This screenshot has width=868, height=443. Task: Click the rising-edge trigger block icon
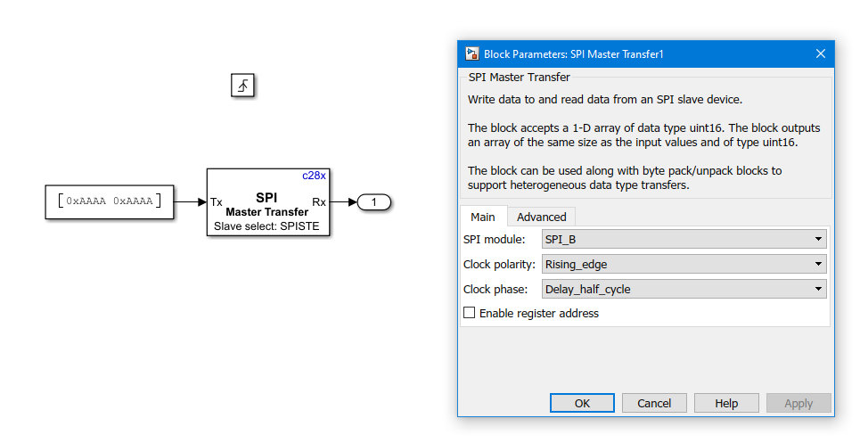coord(243,86)
